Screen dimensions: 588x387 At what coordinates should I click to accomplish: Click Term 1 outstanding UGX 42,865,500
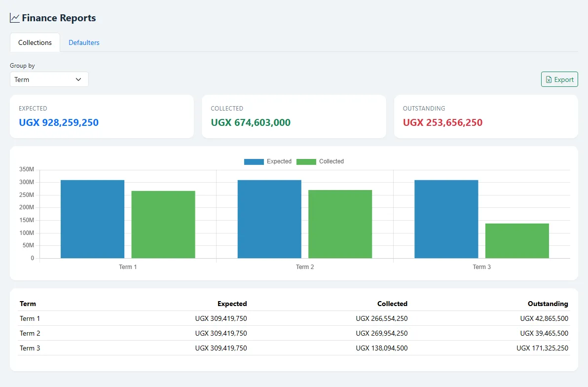point(544,318)
